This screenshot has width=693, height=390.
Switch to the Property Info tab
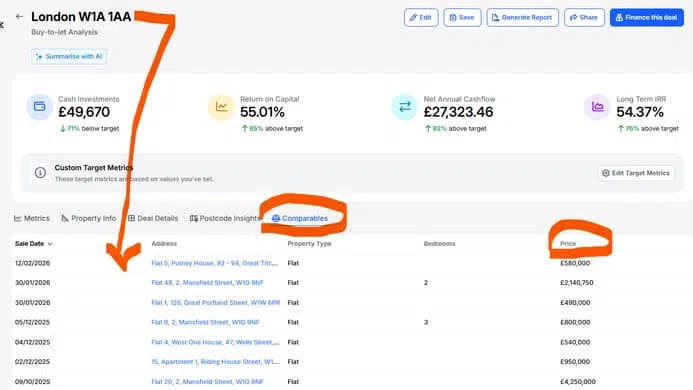pos(88,218)
